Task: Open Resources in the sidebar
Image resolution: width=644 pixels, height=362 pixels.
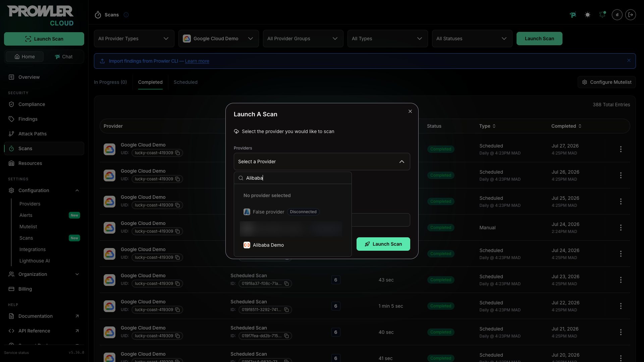Action: pyautogui.click(x=44, y=163)
